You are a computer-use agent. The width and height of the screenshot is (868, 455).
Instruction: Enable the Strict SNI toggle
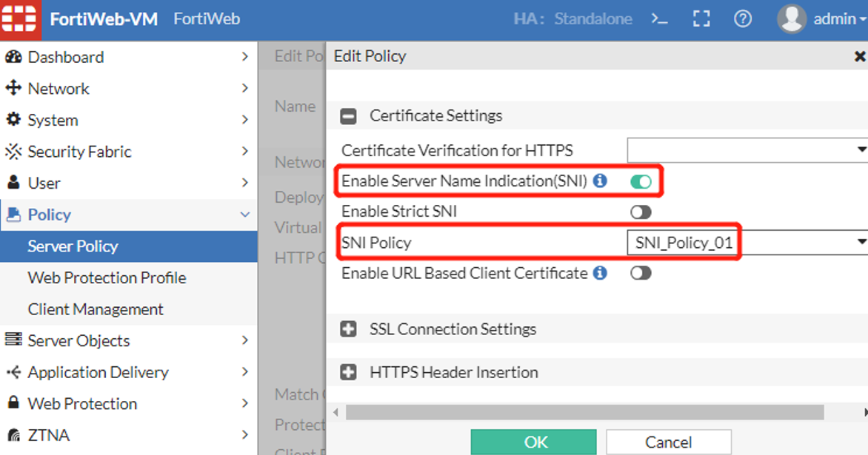[641, 212]
